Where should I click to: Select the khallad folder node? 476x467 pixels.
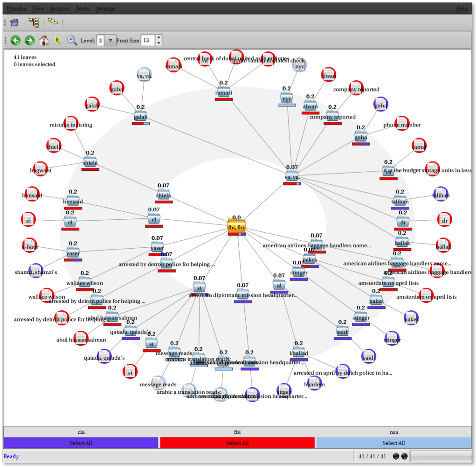coord(299,353)
